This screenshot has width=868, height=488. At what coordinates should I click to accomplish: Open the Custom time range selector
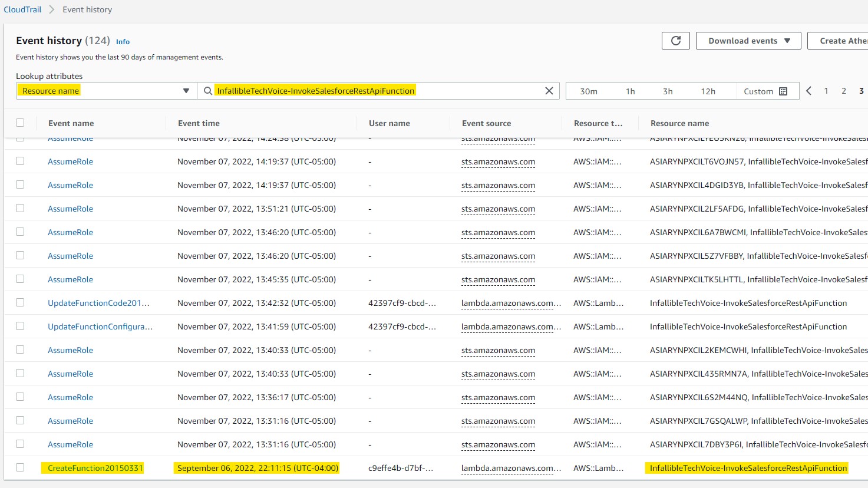pos(757,91)
